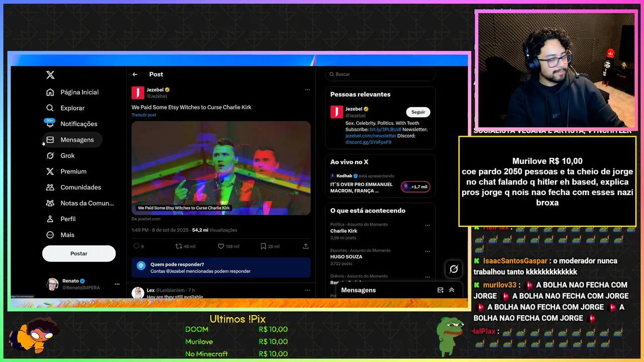The height and width of the screenshot is (362, 644).
Task: Click the share icon on post
Action: [x=305, y=246]
